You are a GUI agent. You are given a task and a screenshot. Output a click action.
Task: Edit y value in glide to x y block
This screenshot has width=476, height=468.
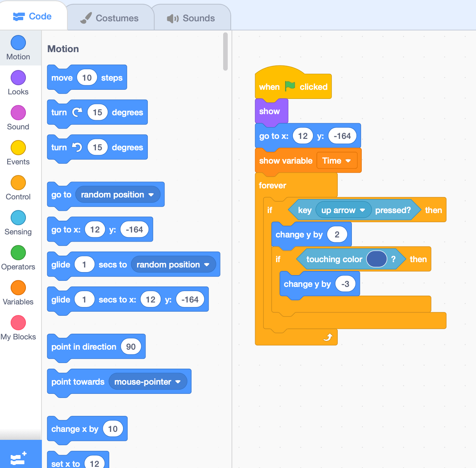190,299
